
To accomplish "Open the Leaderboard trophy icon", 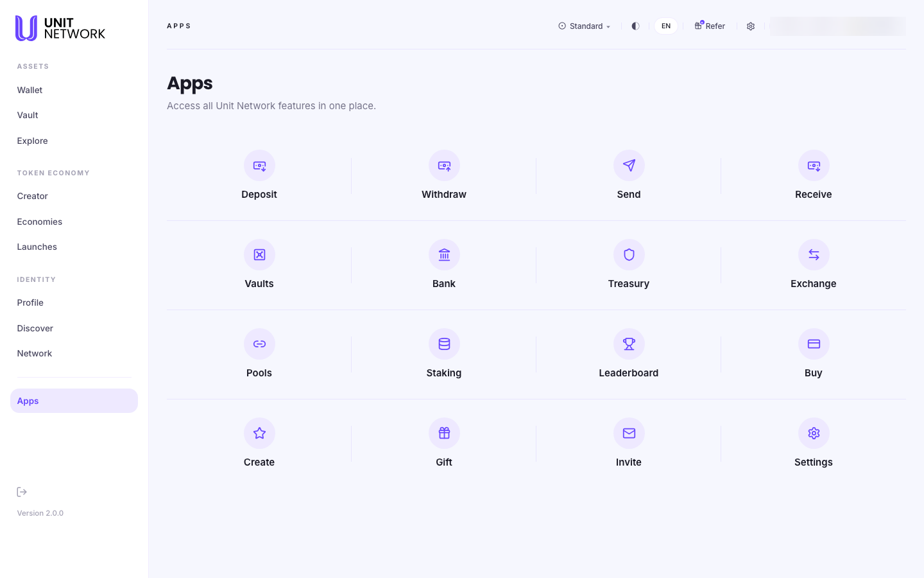I will point(629,344).
